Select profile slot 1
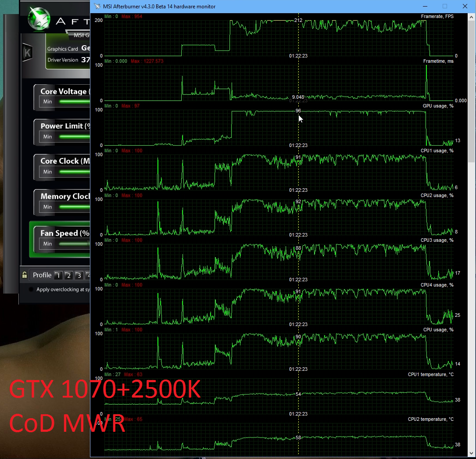This screenshot has width=476, height=459. (58, 275)
